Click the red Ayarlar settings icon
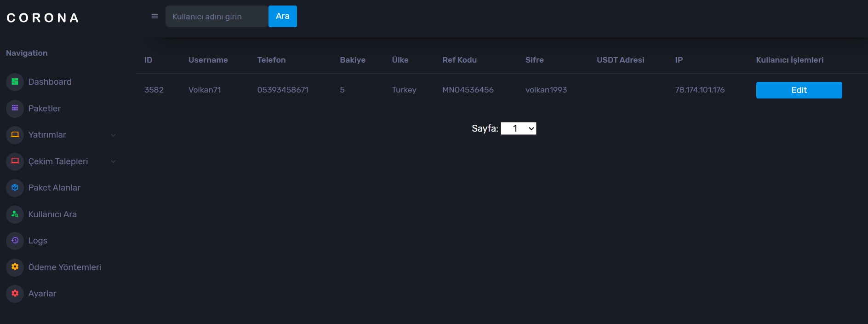Viewport: 868px width, 324px height. 15,294
